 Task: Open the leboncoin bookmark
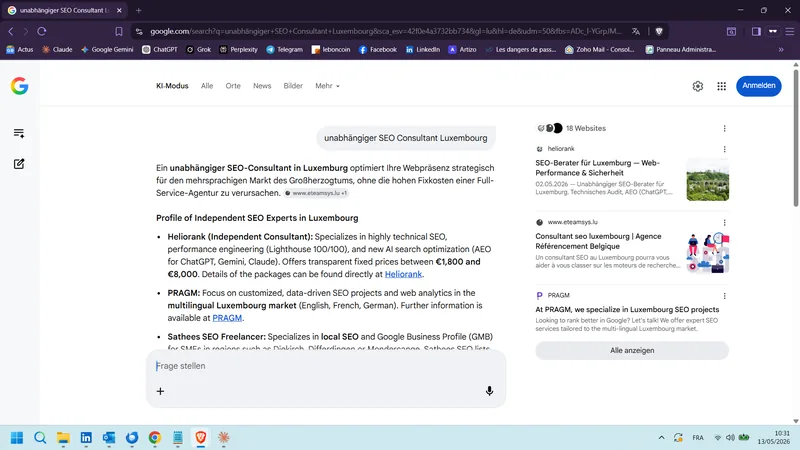tap(331, 49)
